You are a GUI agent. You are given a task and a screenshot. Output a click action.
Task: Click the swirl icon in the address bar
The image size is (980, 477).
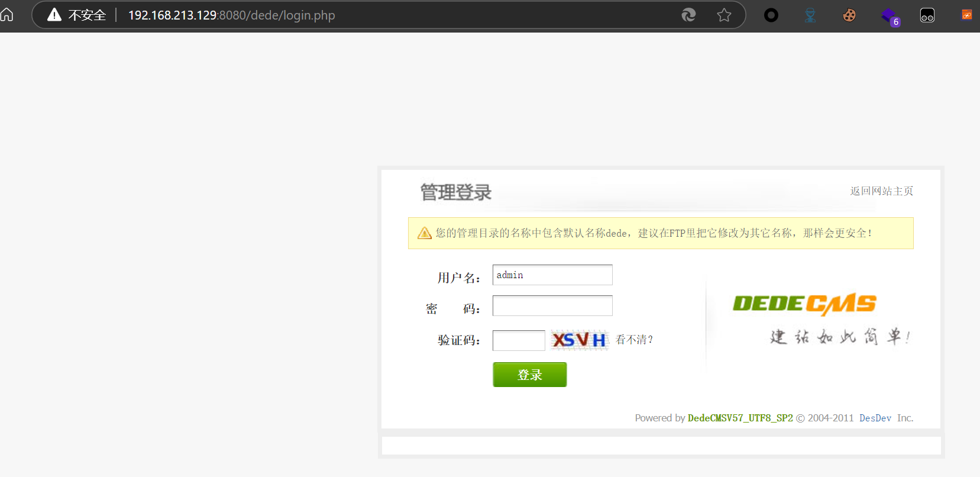688,15
